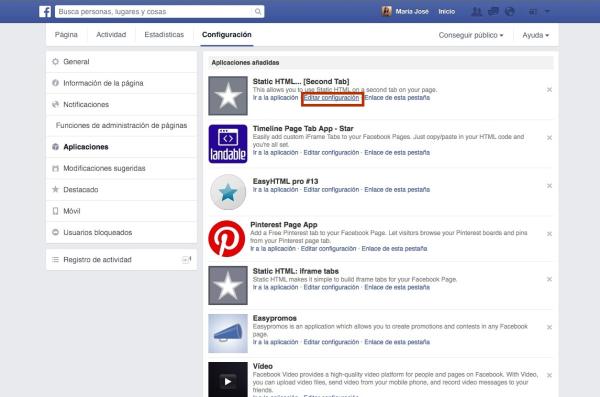The height and width of the screenshot is (397, 600).
Task: Open Información de la página section
Action: pos(121,83)
